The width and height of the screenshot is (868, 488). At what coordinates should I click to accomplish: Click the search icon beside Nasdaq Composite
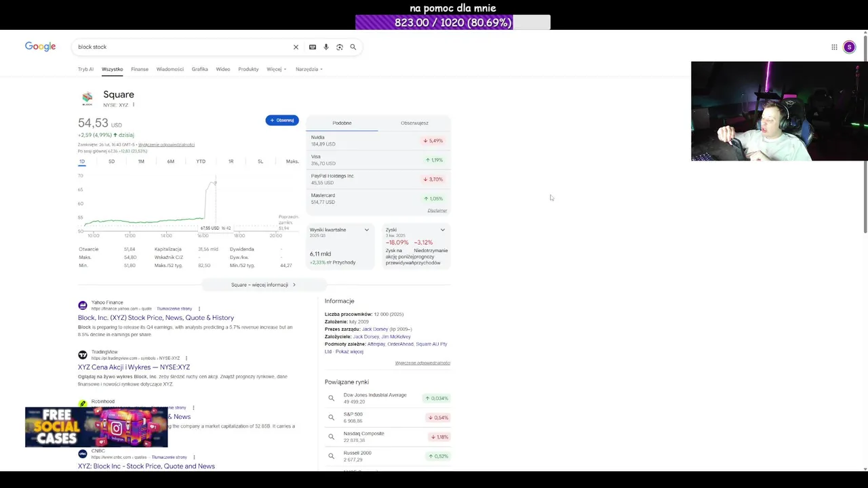tap(332, 437)
